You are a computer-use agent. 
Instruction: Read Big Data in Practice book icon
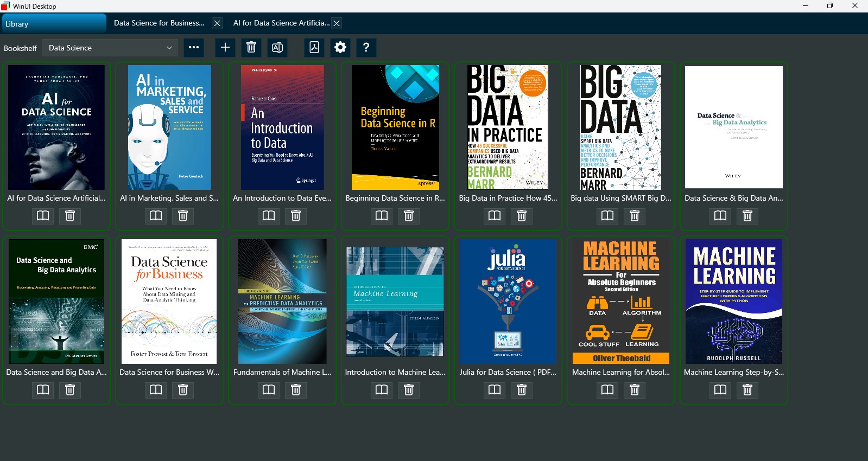tap(495, 216)
